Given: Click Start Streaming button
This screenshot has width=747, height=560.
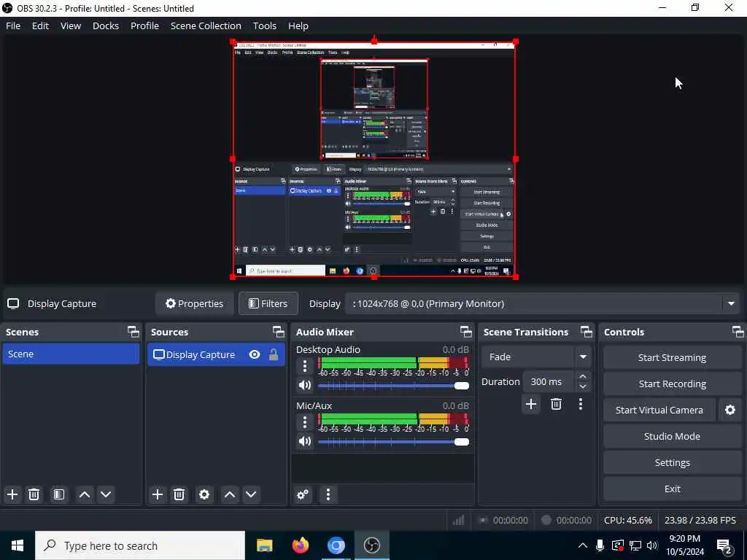Looking at the screenshot, I should (x=672, y=357).
